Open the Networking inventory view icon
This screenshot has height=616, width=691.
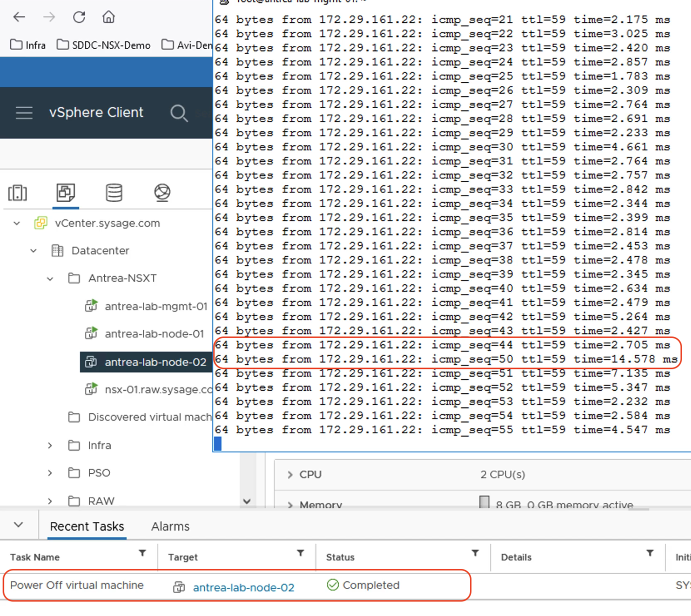162,192
